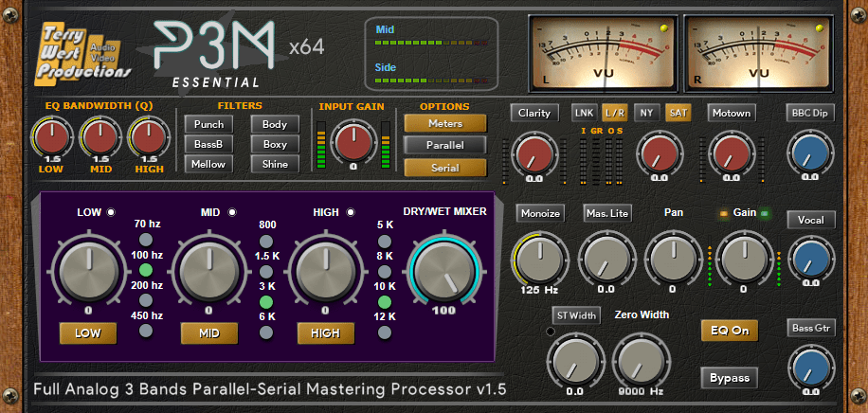This screenshot has width=868, height=413.
Task: Click the Vocal preset button
Action: coord(810,220)
